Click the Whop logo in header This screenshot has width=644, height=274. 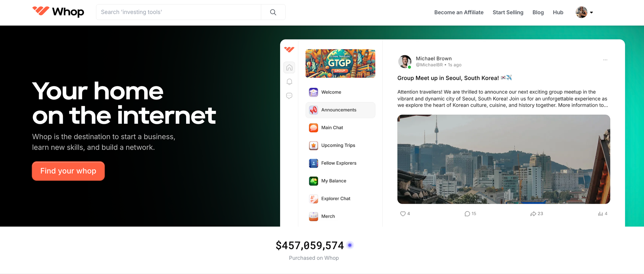tap(58, 12)
